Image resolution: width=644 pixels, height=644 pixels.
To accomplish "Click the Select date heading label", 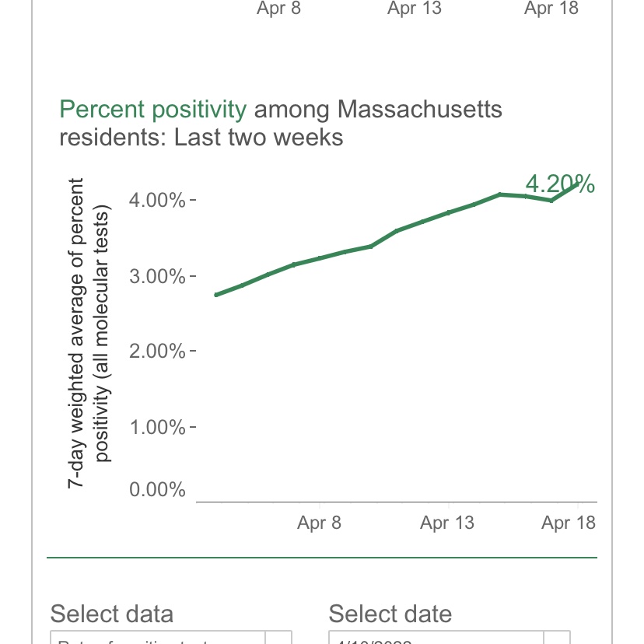I will (390, 614).
